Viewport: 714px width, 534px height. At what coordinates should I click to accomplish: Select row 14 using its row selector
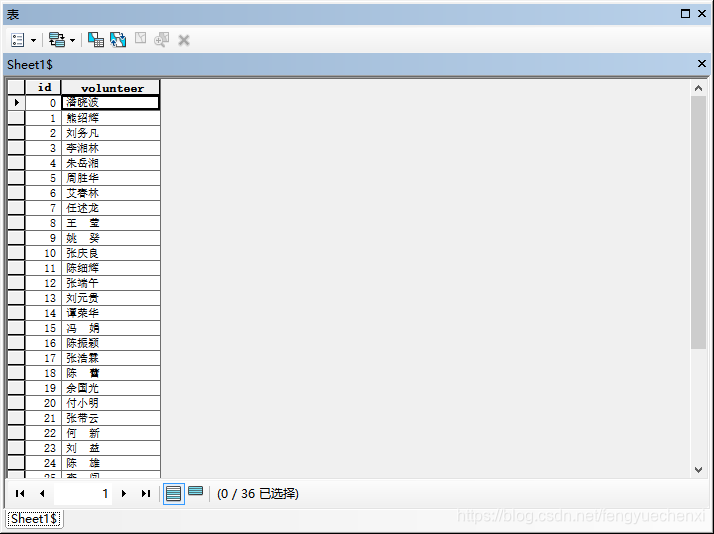point(16,313)
